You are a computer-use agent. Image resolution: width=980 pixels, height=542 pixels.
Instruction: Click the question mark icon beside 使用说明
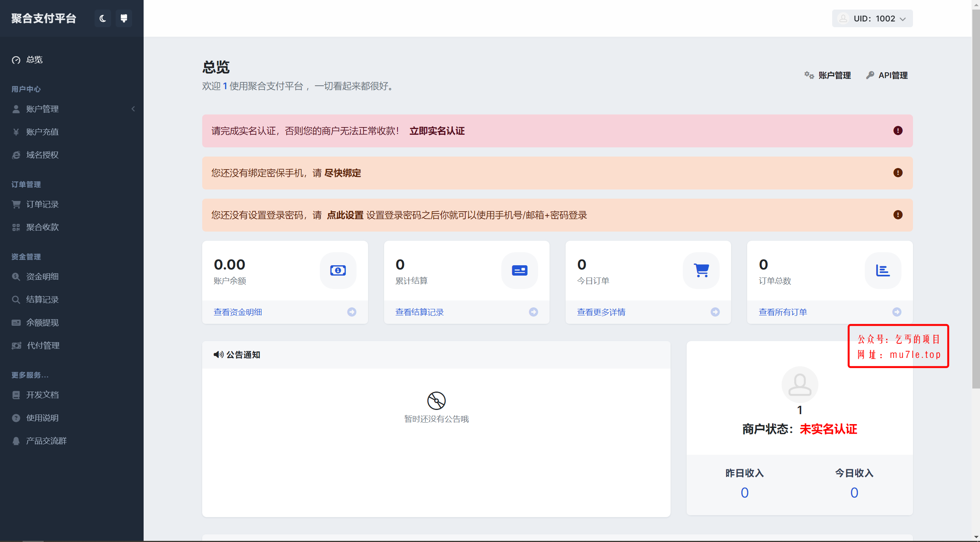click(x=16, y=418)
